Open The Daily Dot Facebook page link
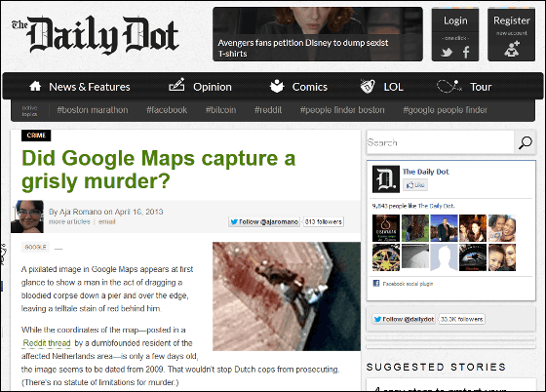Viewport: 546px width, 392px height. pyautogui.click(x=425, y=172)
